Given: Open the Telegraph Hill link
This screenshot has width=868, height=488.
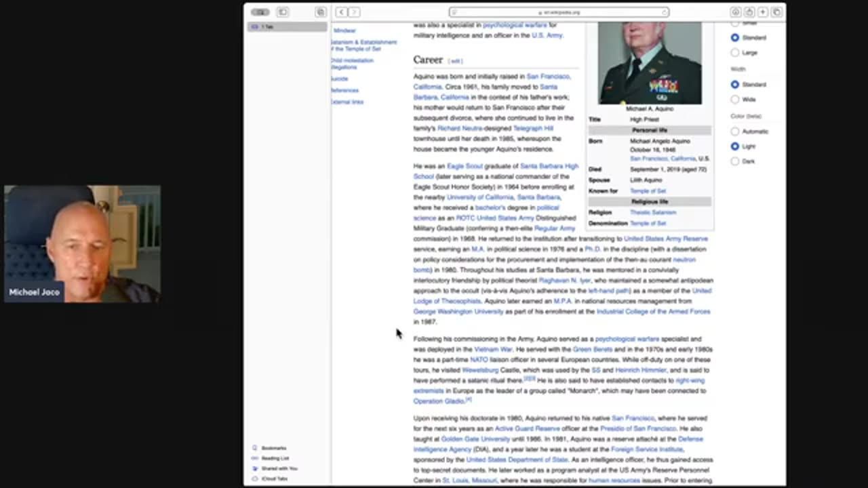Looking at the screenshot, I should click(533, 128).
